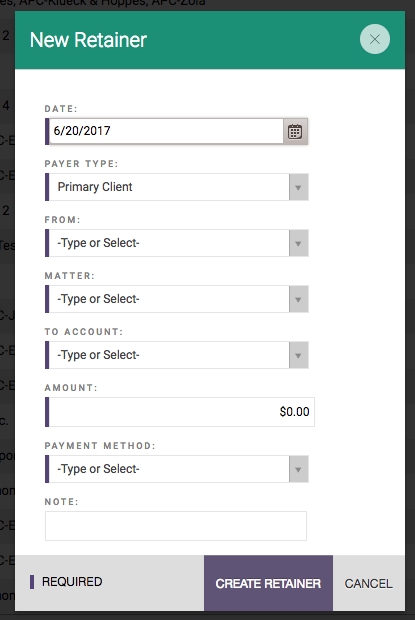Image resolution: width=415 pixels, height=620 pixels.
Task: Open the calendar date picker icon
Action: [x=295, y=131]
